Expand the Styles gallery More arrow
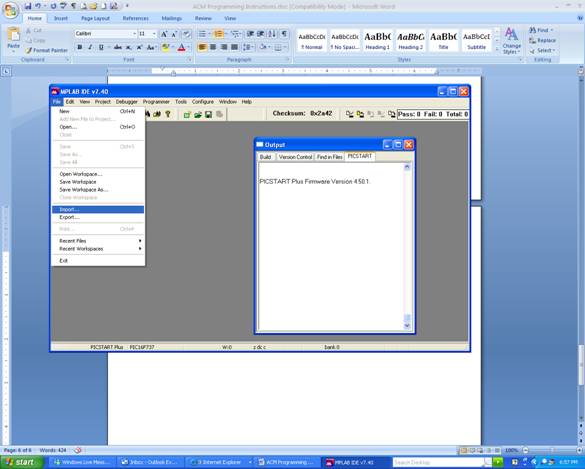 coord(497,49)
